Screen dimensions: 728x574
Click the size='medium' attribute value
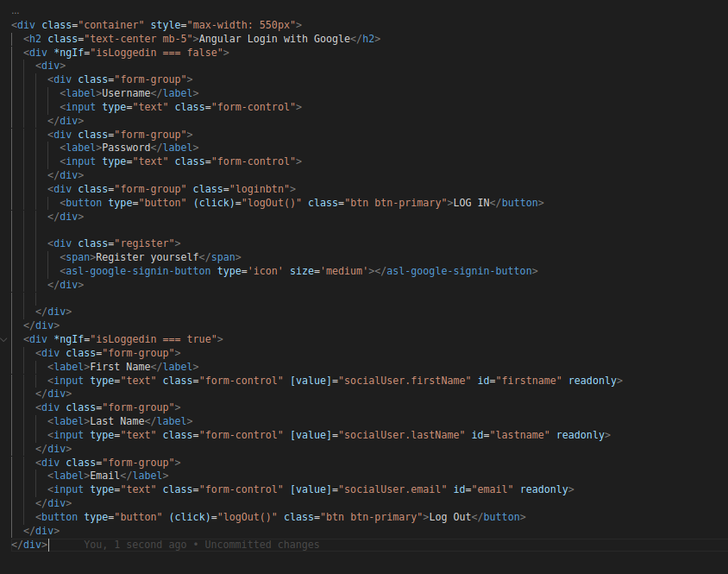coord(344,271)
